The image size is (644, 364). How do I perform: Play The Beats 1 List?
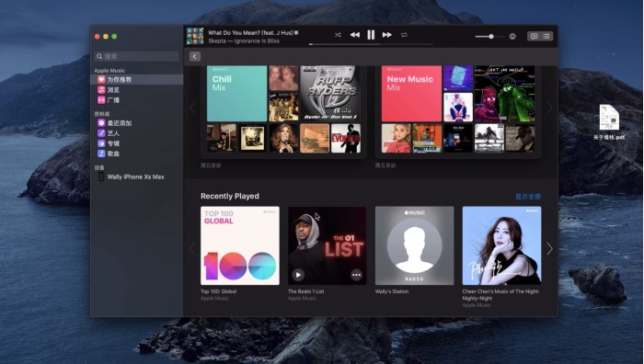(x=298, y=275)
